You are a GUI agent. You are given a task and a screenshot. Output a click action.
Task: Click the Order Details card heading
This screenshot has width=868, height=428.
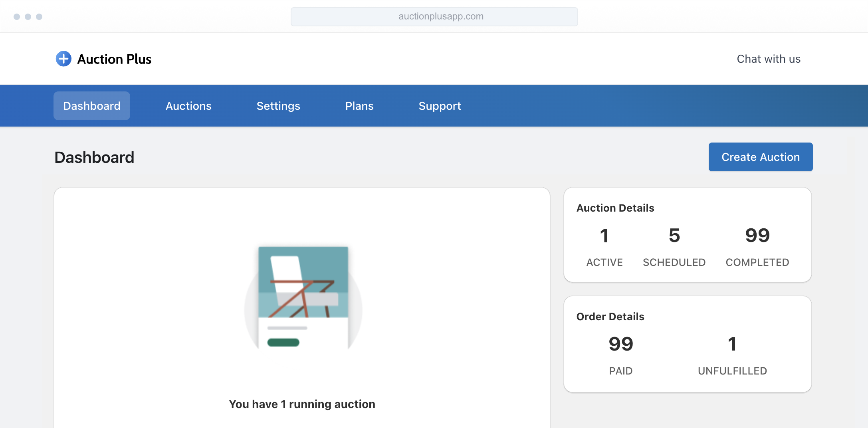pos(610,317)
